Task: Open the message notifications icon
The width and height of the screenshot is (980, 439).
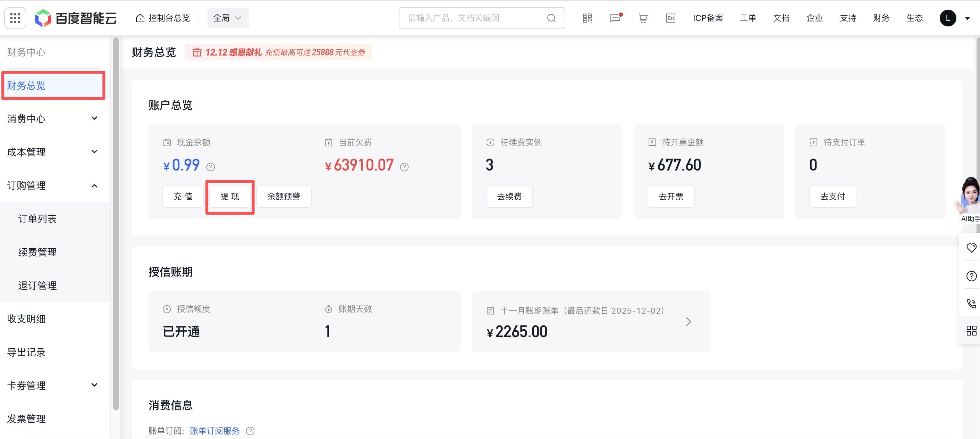Action: [615, 18]
